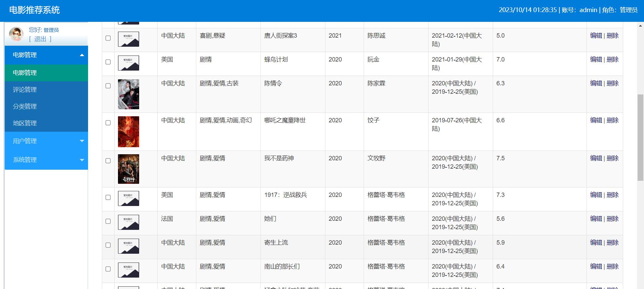Edit the 南山的部长们 movie entry
The image size is (644, 289).
[x=596, y=266]
